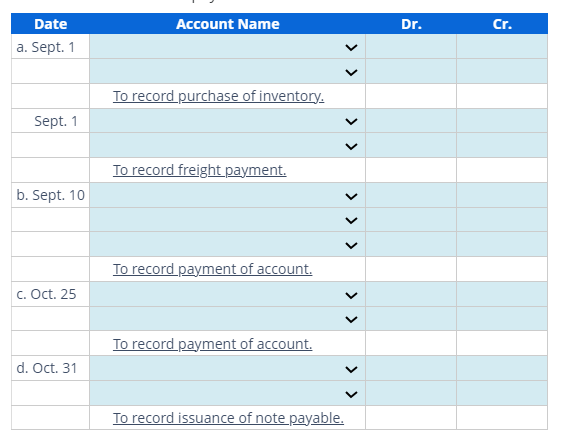This screenshot has height=439, width=570.
Task: Open first account dropdown for a. Sept. 1
Action: [228, 47]
